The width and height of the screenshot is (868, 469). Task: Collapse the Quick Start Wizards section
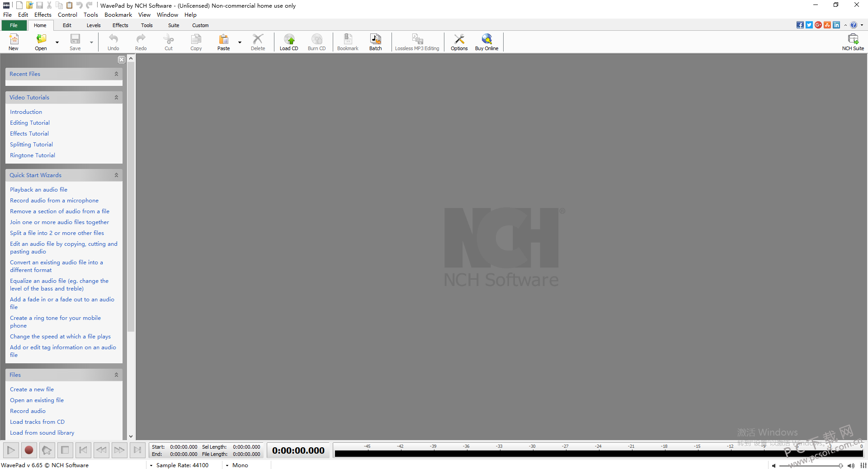pos(116,175)
